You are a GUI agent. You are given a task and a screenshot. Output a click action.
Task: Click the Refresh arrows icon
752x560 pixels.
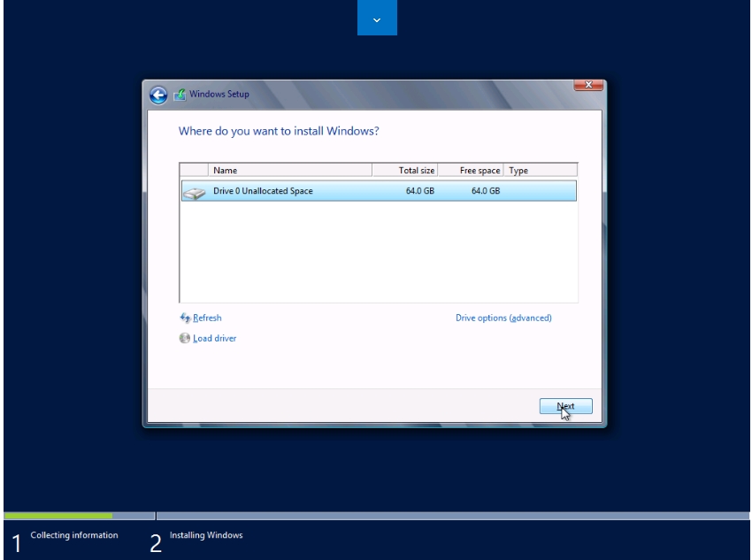185,318
